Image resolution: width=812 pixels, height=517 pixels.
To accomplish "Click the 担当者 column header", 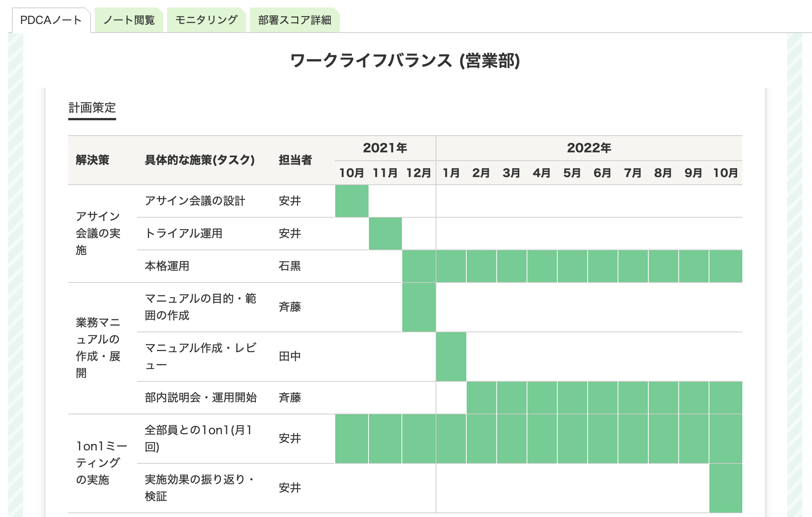I will [x=295, y=160].
